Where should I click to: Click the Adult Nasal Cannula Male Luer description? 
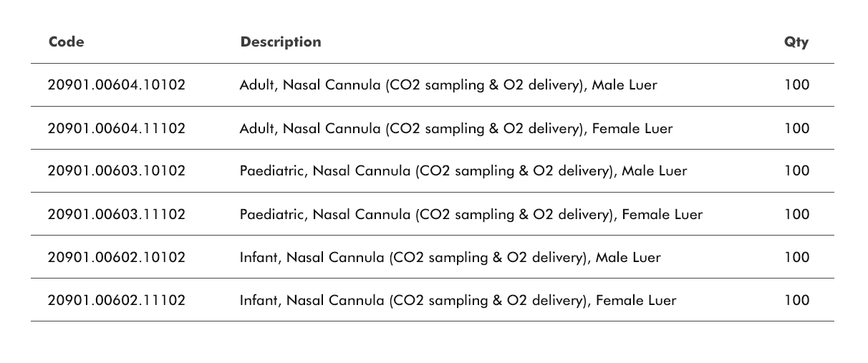(x=448, y=85)
